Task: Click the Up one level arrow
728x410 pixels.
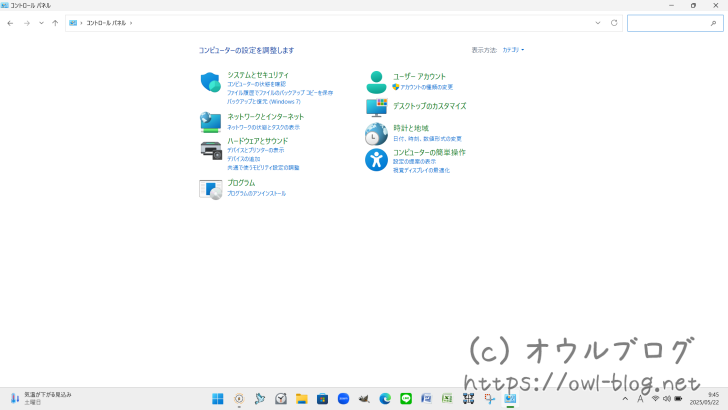Action: coord(55,23)
